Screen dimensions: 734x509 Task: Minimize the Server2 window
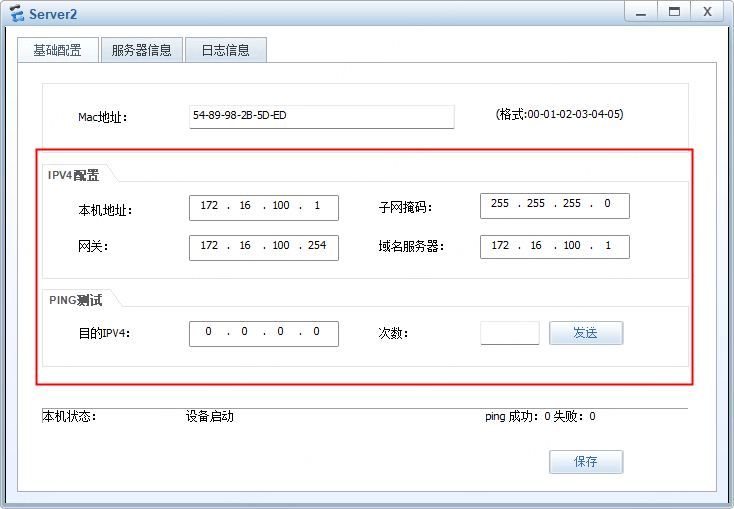(x=641, y=12)
